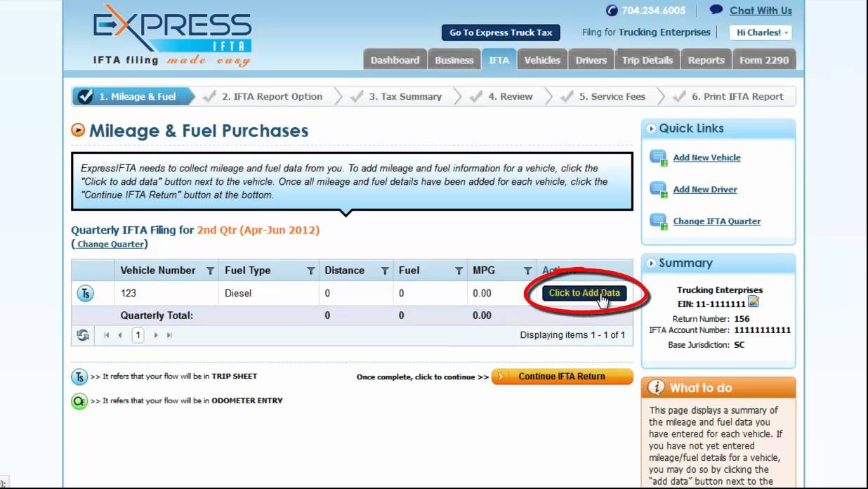868x489 pixels.
Task: Click the Return Number 156 text
Action: click(x=711, y=319)
